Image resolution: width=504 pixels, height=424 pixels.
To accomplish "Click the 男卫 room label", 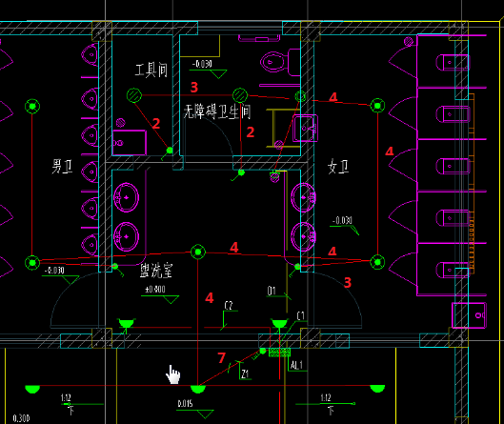I will [62, 167].
